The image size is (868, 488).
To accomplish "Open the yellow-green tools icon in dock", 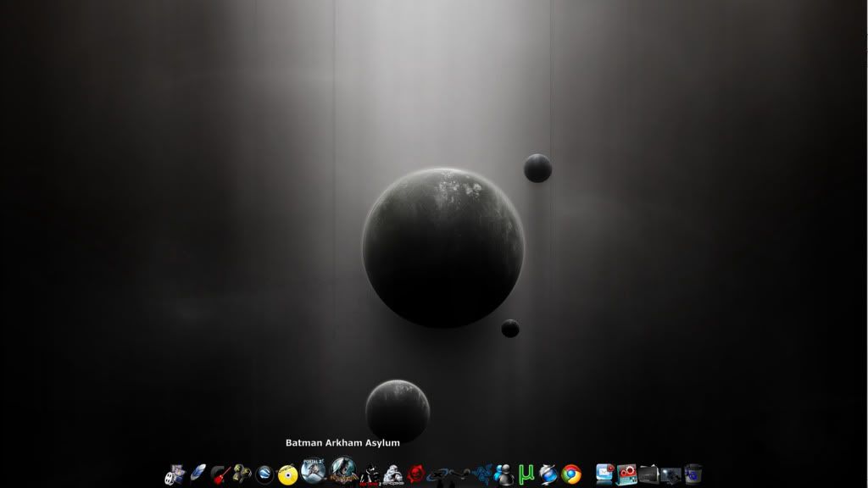I will [242, 474].
